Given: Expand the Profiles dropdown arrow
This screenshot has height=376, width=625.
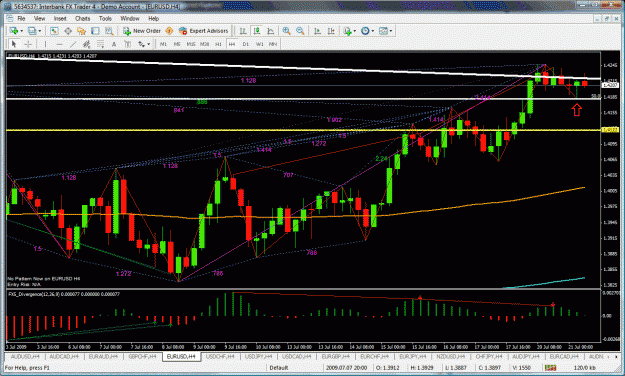Looking at the screenshot, I should [39, 31].
